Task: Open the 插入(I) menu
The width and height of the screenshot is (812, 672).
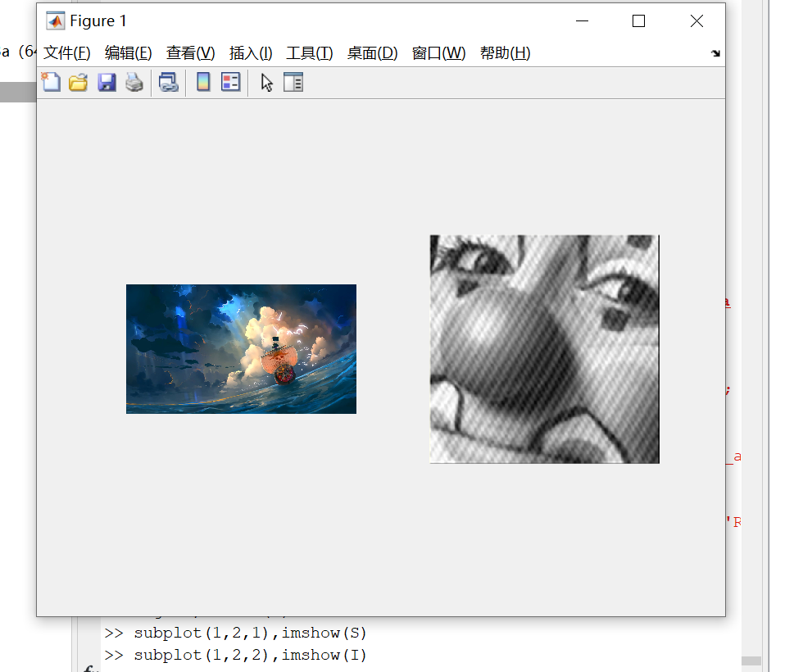Action: point(251,52)
